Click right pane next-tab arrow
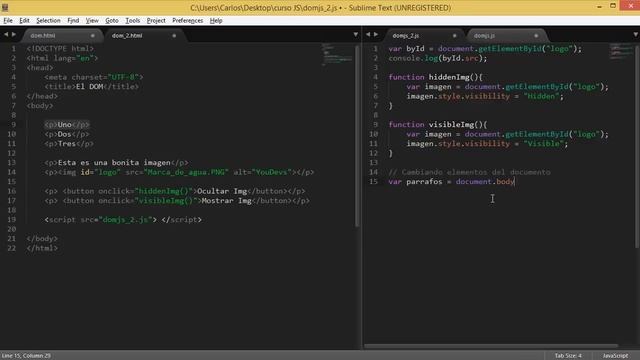 [x=376, y=35]
